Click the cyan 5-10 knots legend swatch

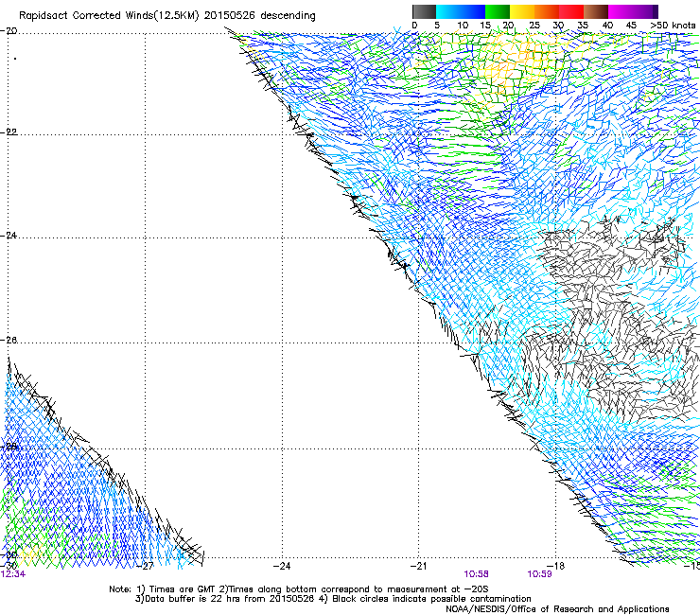pyautogui.click(x=448, y=11)
